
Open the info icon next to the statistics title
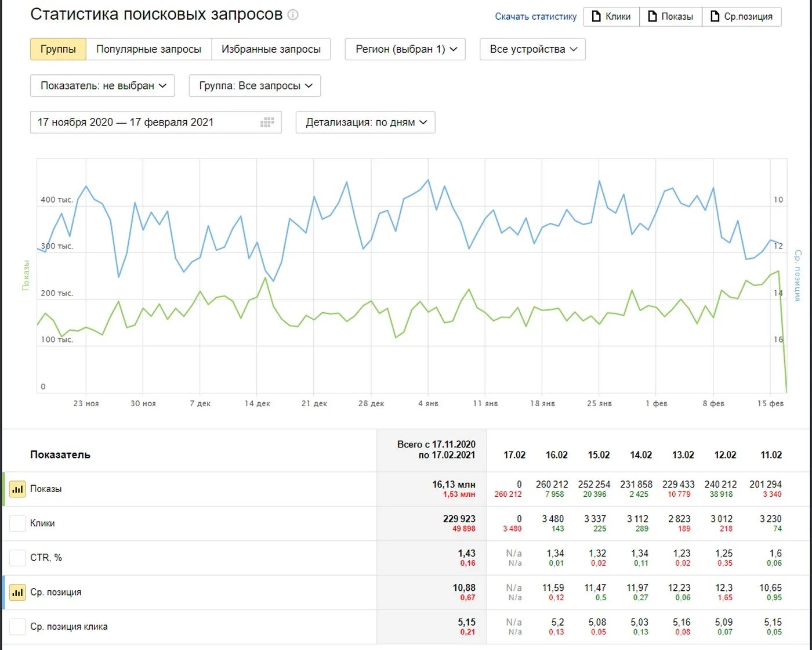pyautogui.click(x=293, y=15)
